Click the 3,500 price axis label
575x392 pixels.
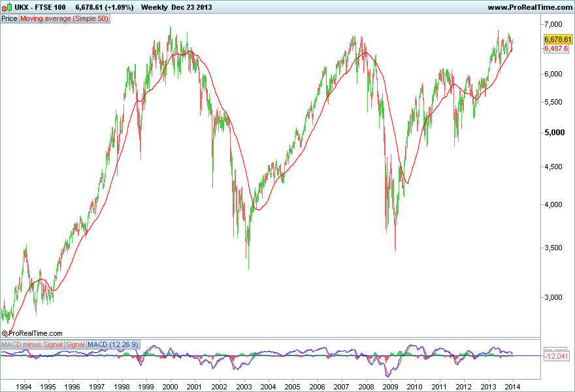[x=553, y=248]
